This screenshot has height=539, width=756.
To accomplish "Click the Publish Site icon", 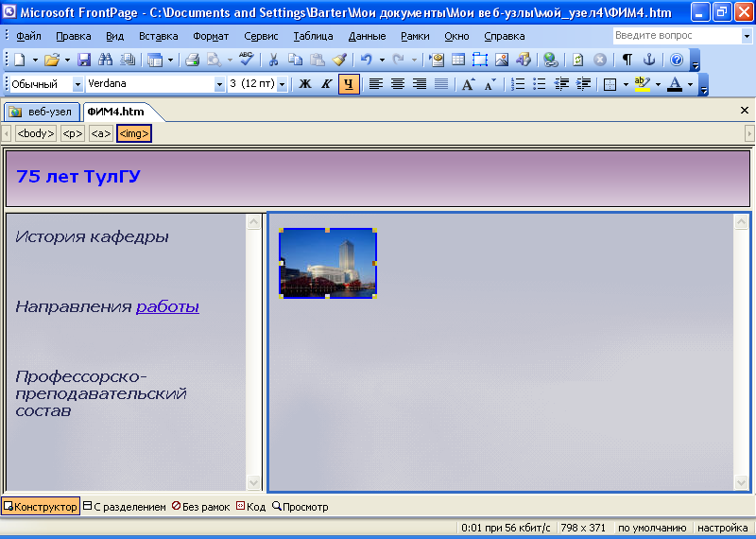I will (128, 60).
